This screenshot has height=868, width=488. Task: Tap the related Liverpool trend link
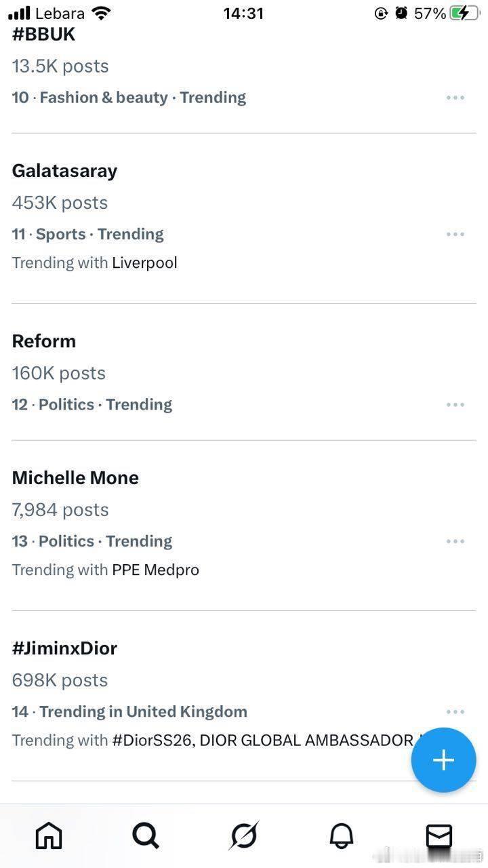click(144, 263)
